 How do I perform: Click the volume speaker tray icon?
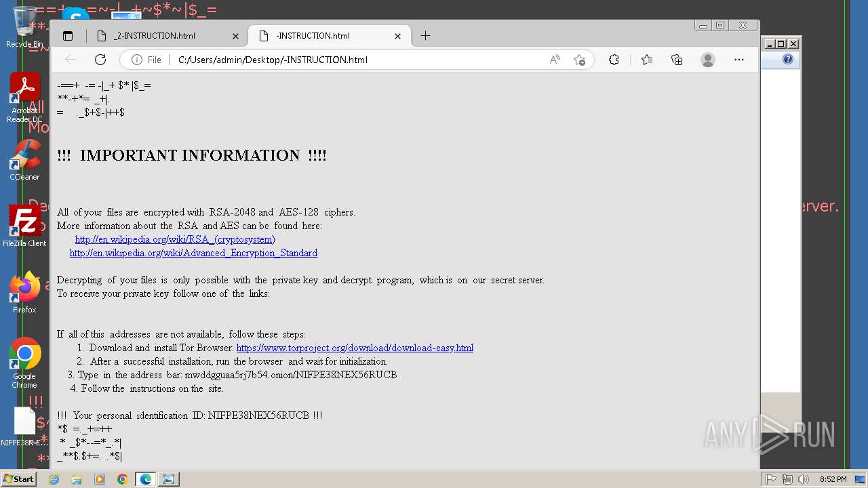pyautogui.click(x=804, y=479)
